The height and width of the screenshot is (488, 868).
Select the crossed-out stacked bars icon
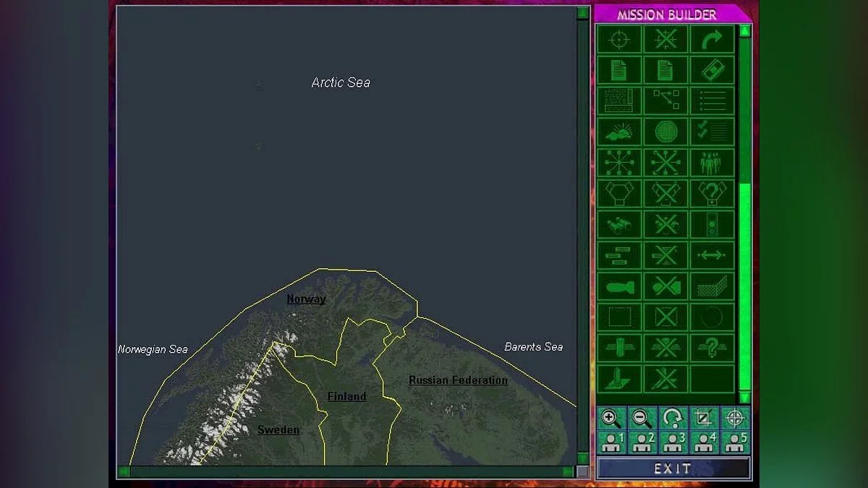pos(665,255)
